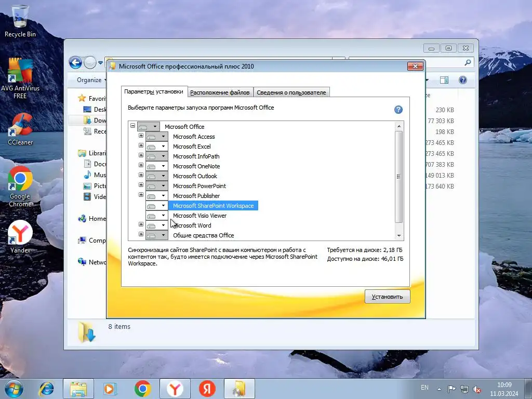Screen dimensions: 532x399
Task: Expand the Microsoft Outlook tree node
Action: [x=141, y=175]
